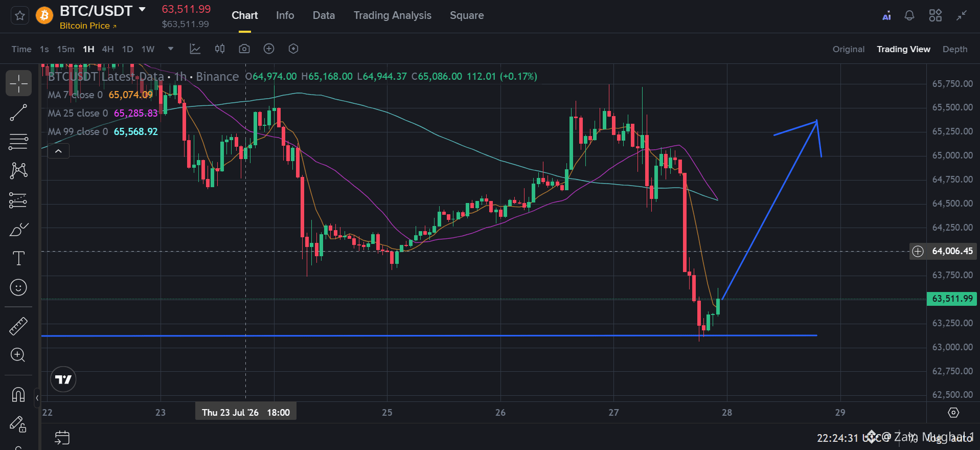Switch to the Info tab
The width and height of the screenshot is (980, 450).
tap(285, 15)
